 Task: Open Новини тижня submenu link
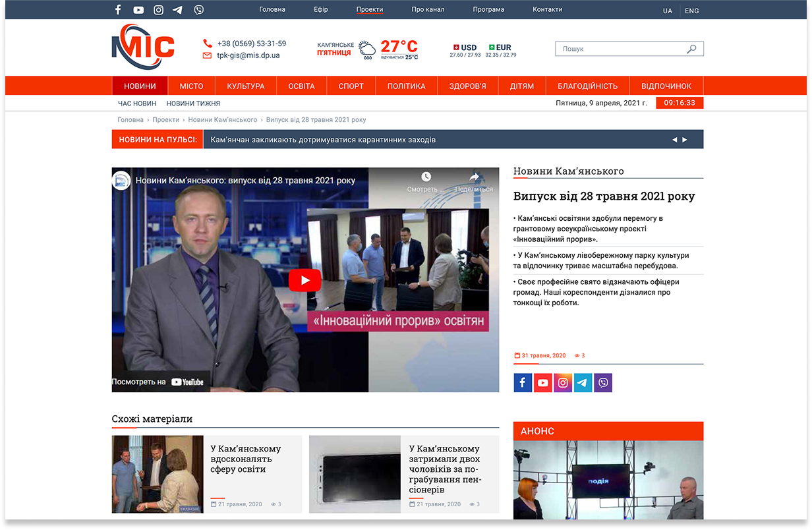coord(193,103)
